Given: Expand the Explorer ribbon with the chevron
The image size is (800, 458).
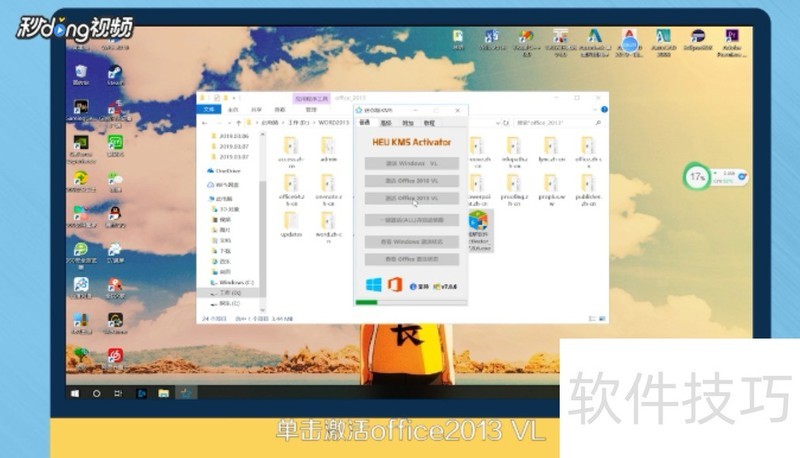Looking at the screenshot, I should 595,109.
